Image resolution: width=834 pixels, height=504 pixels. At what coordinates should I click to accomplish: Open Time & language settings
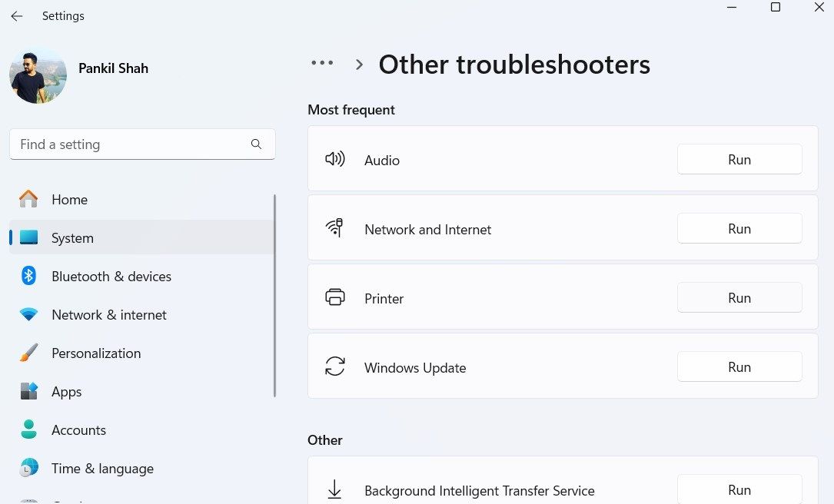[x=102, y=469]
